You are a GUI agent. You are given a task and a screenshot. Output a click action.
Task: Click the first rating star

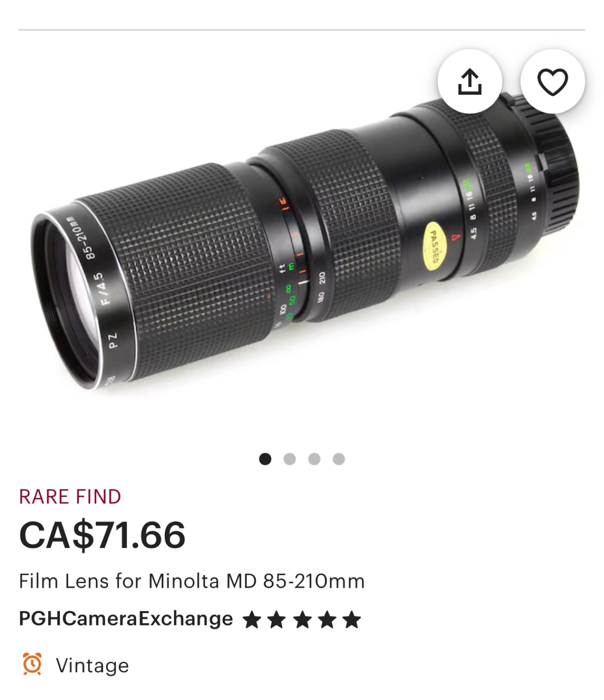pyautogui.click(x=252, y=620)
